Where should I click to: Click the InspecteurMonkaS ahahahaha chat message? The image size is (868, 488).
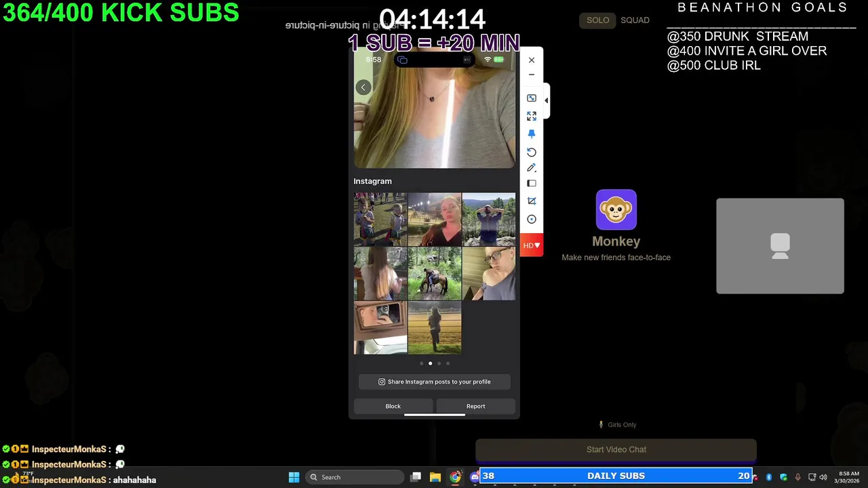click(79, 480)
